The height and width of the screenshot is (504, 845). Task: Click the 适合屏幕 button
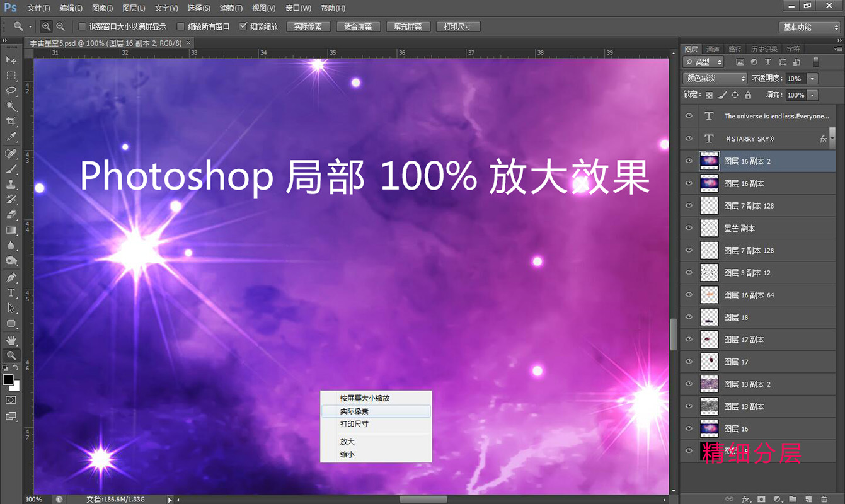(x=359, y=27)
